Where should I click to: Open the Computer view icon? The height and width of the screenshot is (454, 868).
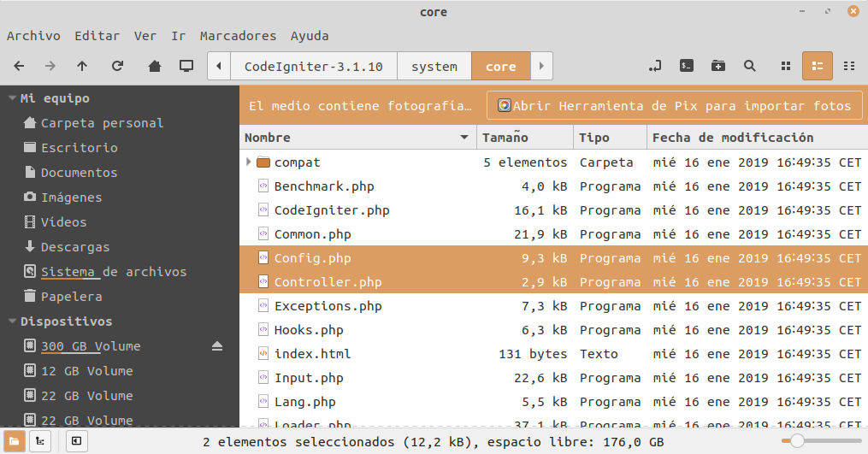pos(186,67)
